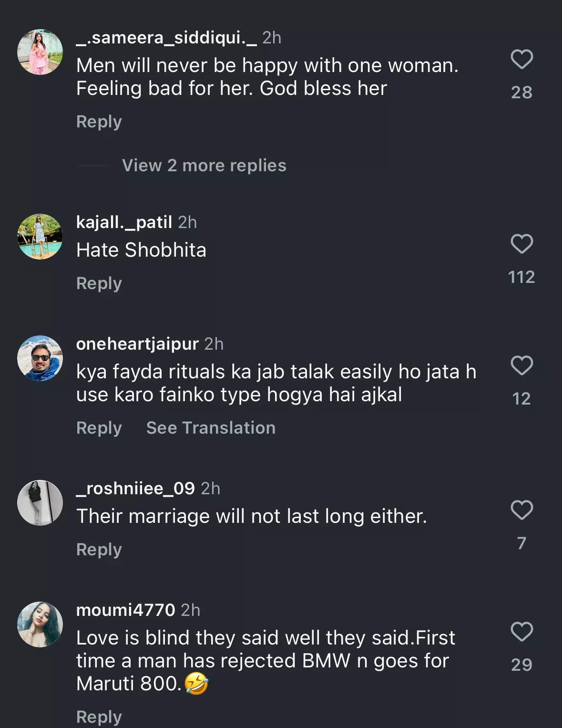Open kajall._patil's profile picture
Viewport: 562px width, 728px height.
pyautogui.click(x=40, y=237)
